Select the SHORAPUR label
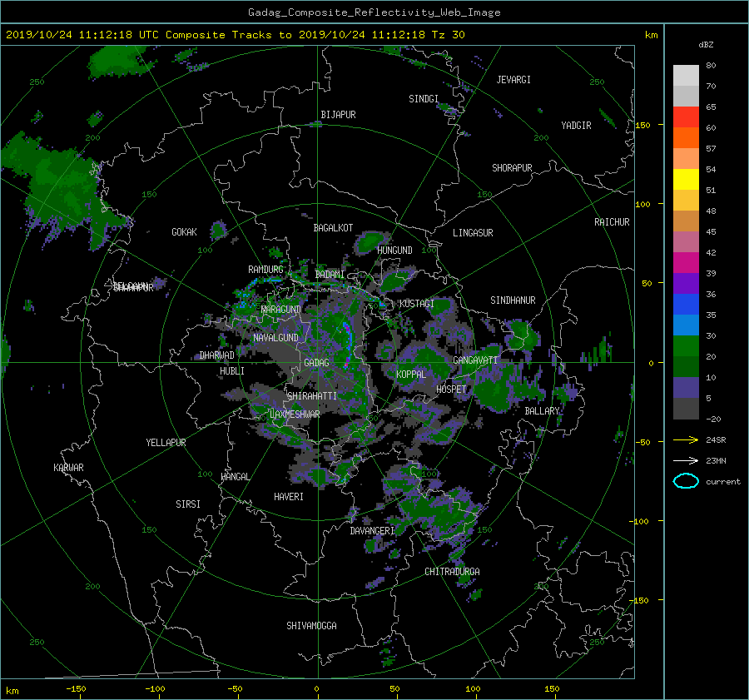 512,168
